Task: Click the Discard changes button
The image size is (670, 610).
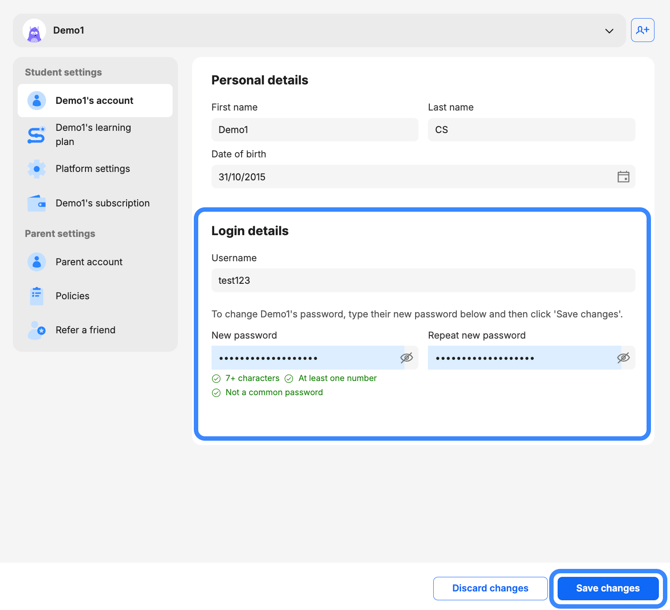Action: [x=490, y=588]
